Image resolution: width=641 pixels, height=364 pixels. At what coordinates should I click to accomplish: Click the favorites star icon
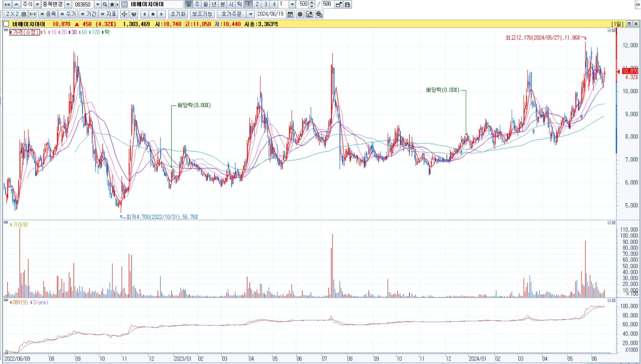pyautogui.click(x=112, y=4)
